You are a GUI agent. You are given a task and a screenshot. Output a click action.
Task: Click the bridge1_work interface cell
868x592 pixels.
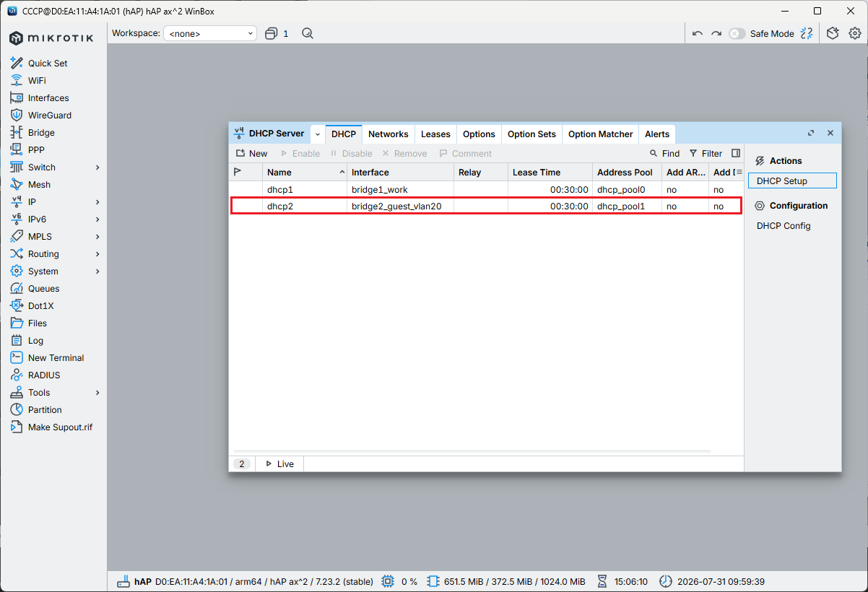coord(400,189)
